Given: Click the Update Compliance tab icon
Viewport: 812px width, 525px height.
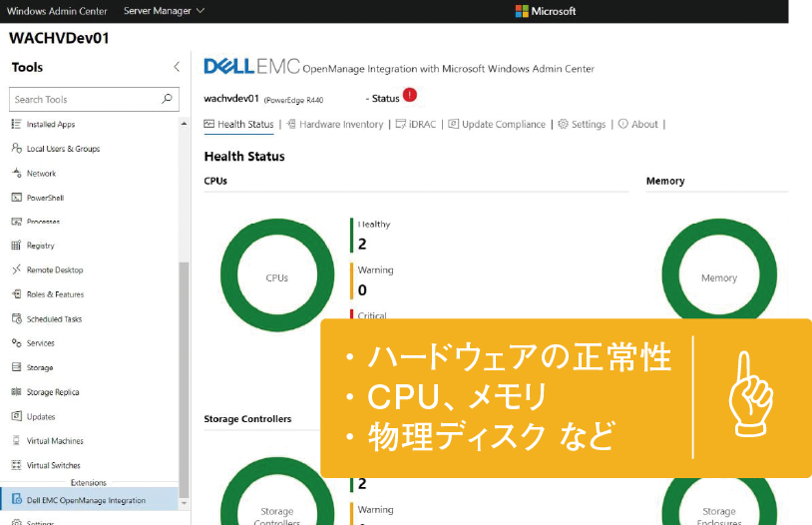Looking at the screenshot, I should pos(453,124).
